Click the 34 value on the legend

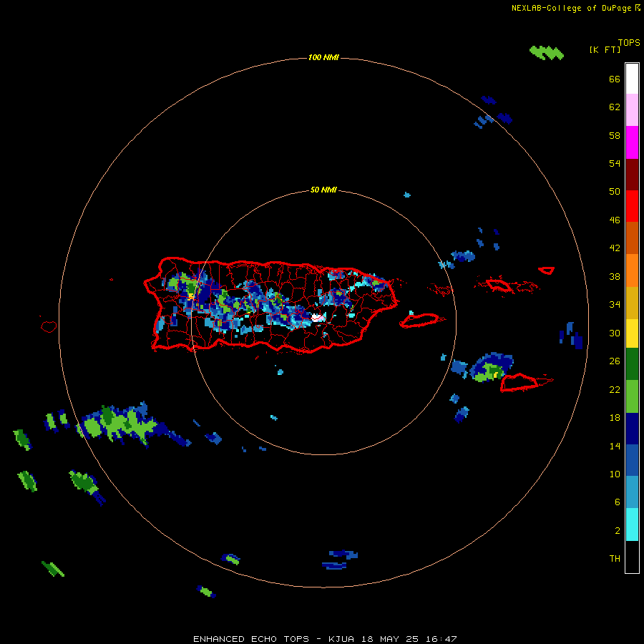[x=615, y=305]
